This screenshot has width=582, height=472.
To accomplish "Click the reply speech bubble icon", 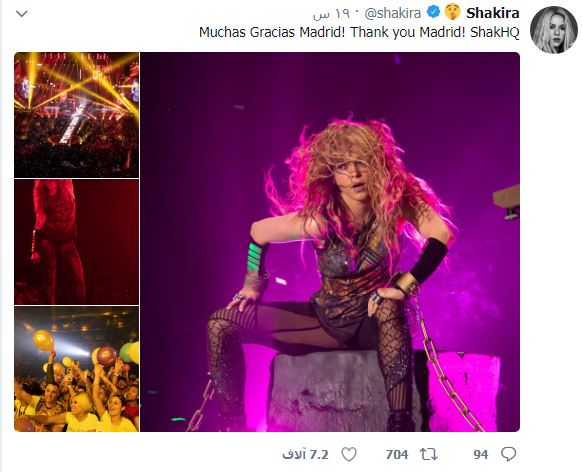I will (x=509, y=454).
